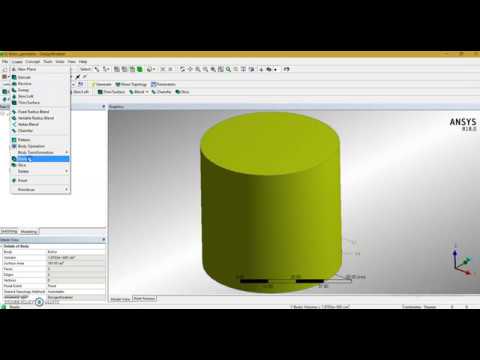The height and width of the screenshot is (360, 480).
Task: Click the rightmost Look At toolbar icon
Action: tap(286, 69)
